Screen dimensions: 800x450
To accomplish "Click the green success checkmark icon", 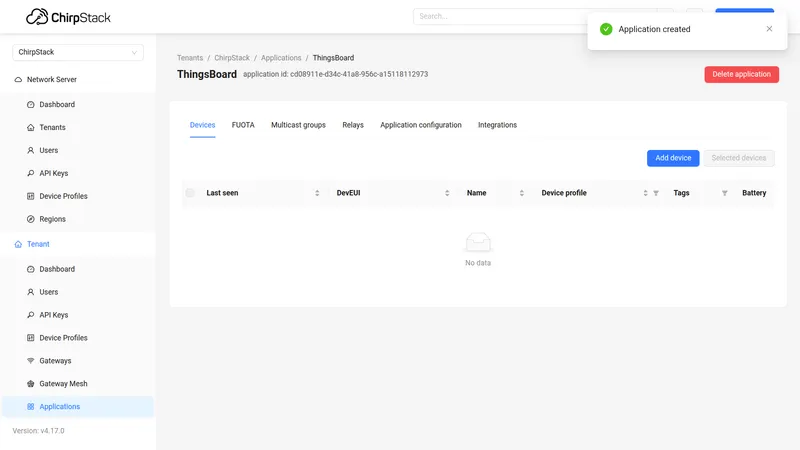I will click(606, 29).
